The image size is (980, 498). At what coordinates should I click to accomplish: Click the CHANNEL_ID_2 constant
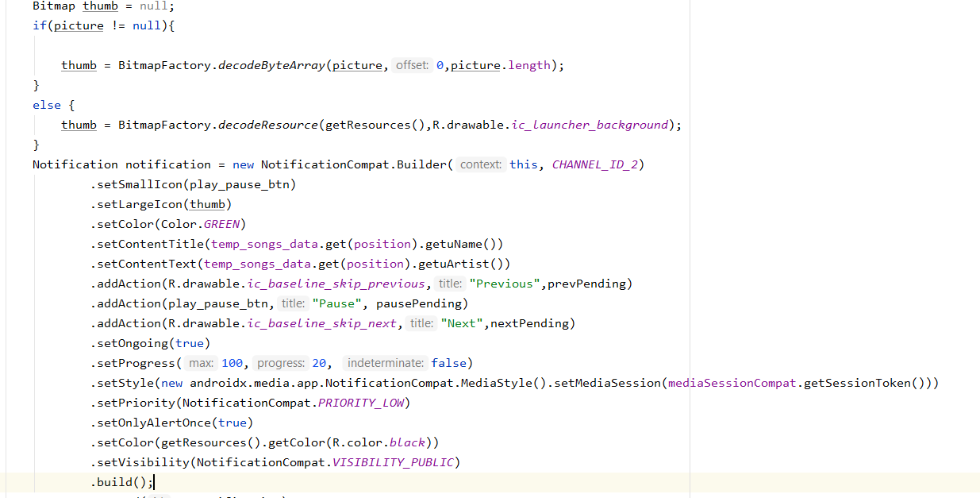(x=594, y=164)
